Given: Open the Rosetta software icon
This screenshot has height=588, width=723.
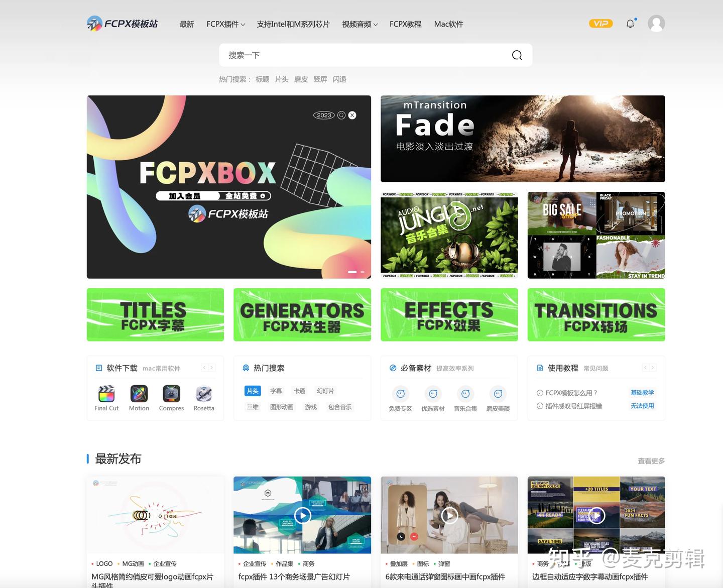Looking at the screenshot, I should pos(203,395).
